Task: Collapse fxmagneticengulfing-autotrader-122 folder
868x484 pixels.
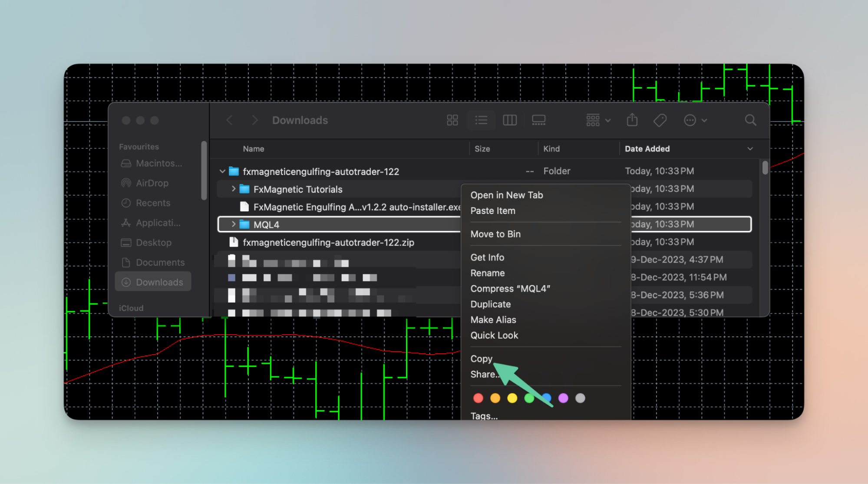Action: click(222, 171)
